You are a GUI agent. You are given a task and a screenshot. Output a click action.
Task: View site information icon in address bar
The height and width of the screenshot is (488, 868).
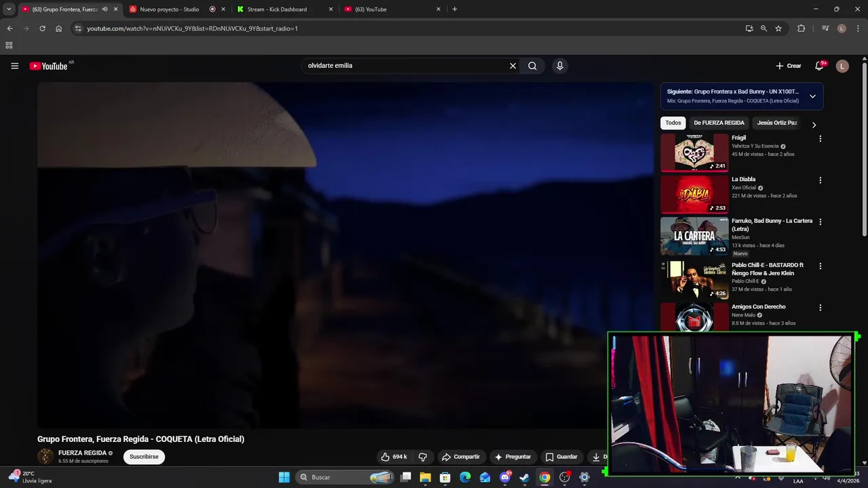pyautogui.click(x=78, y=28)
